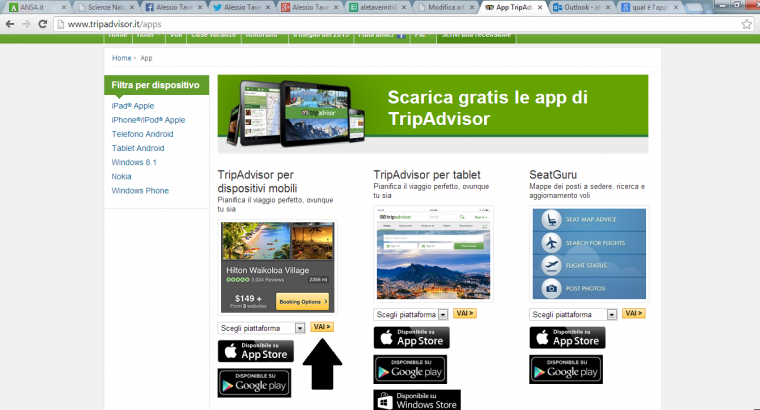Click VAI button under TripAdvisor per tablet
The width and height of the screenshot is (760, 410).
pyautogui.click(x=465, y=314)
